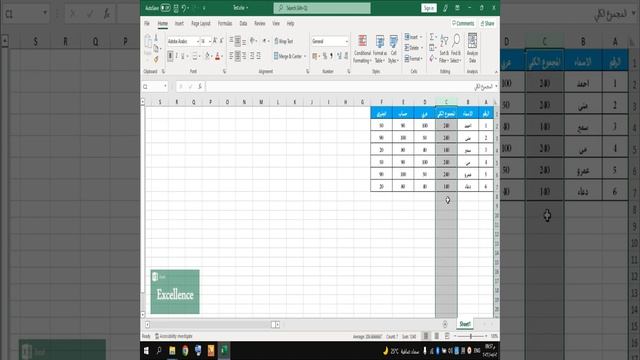Open Format as Table gallery
Viewport: 640px width, 360px height.
tap(380, 49)
